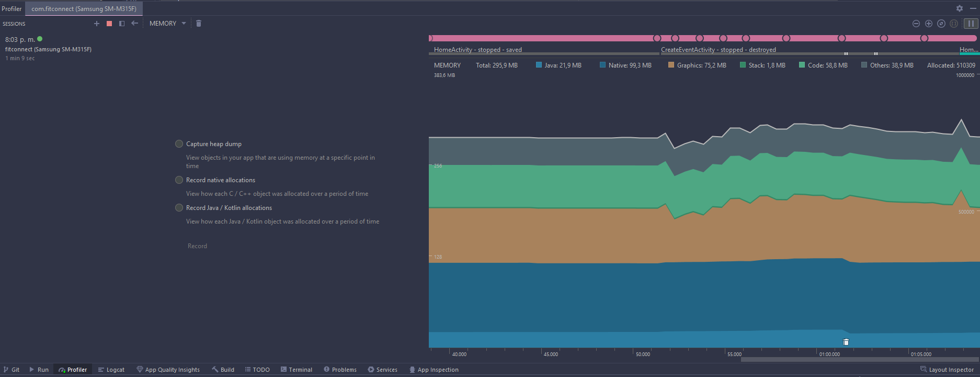Select the Profiler label tab
The height and width of the screenshot is (377, 980).
pyautogui.click(x=12, y=9)
